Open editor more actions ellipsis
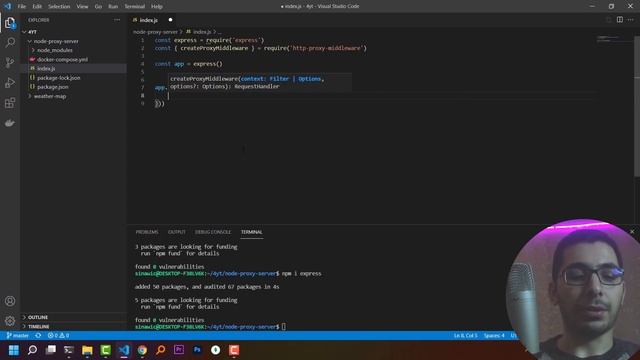Viewport: 640px width, 360px height. pos(631,20)
